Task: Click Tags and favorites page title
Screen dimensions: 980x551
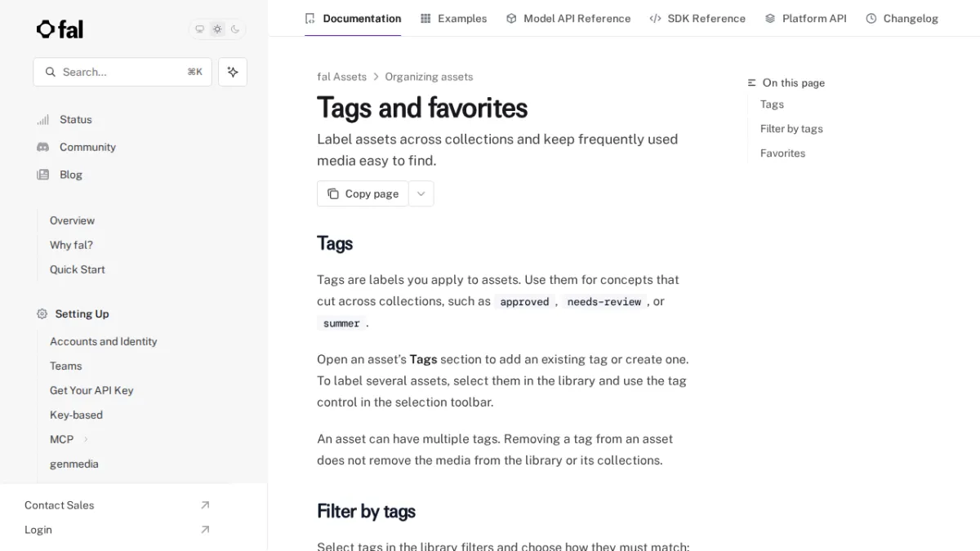Action: [422, 108]
